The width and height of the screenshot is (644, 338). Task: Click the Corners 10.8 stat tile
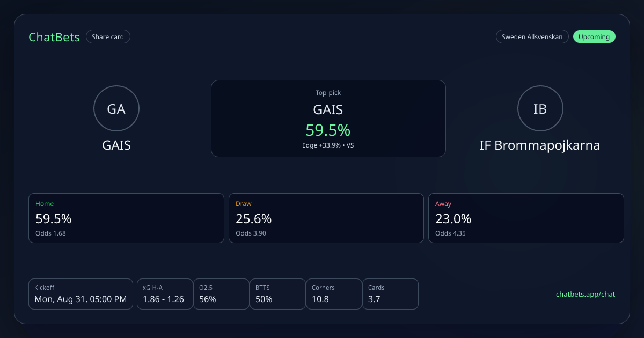(334, 294)
